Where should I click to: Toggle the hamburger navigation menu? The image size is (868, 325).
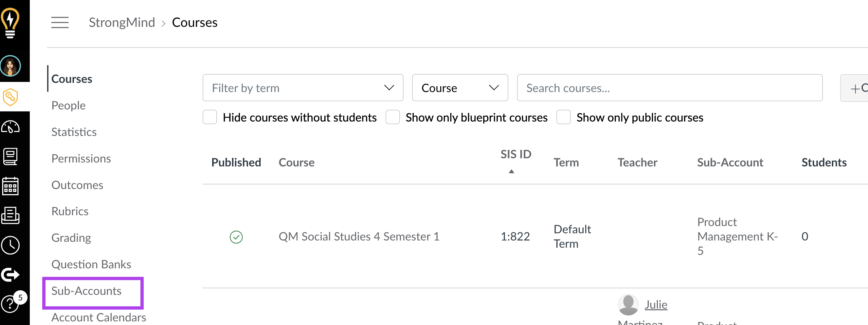pos(60,23)
